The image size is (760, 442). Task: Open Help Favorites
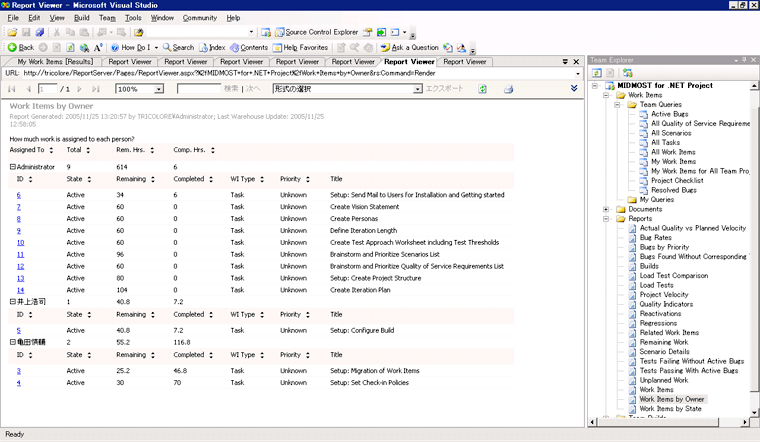tap(301, 47)
